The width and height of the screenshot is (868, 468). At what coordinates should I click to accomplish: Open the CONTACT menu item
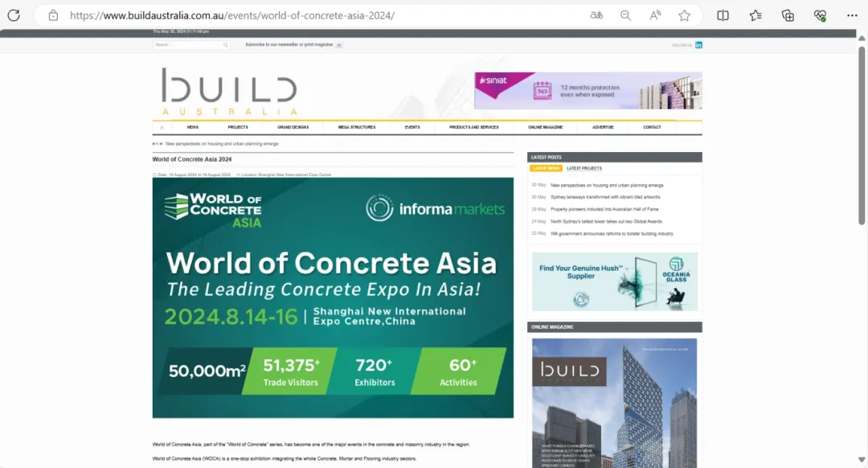[x=652, y=127]
